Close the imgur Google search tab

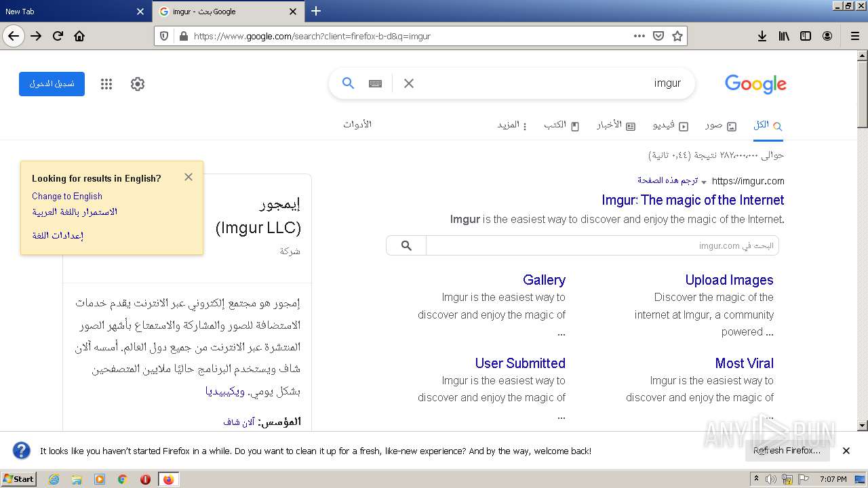coord(293,12)
